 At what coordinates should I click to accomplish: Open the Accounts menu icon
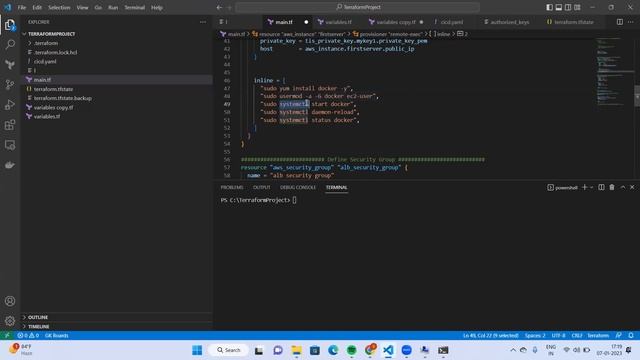(x=10, y=301)
